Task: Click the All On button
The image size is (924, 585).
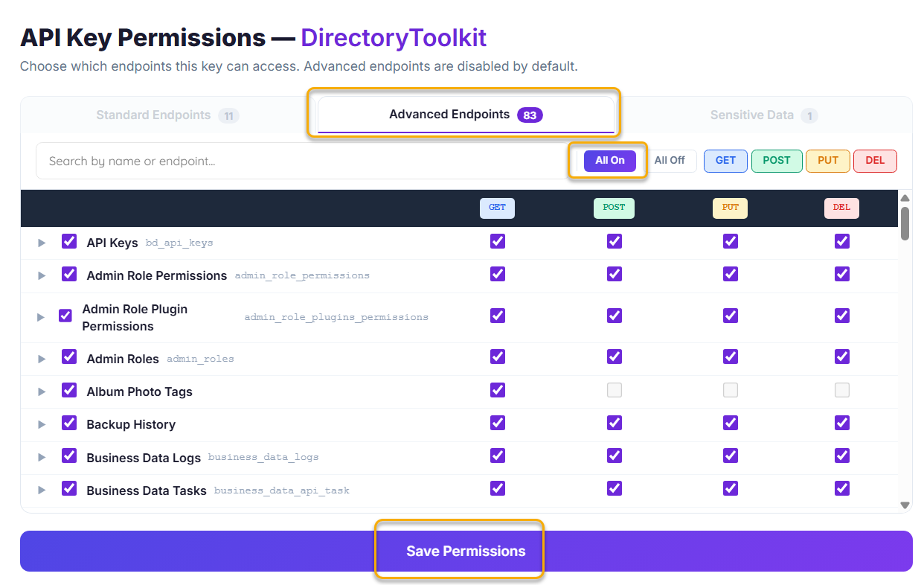Action: click(x=610, y=161)
